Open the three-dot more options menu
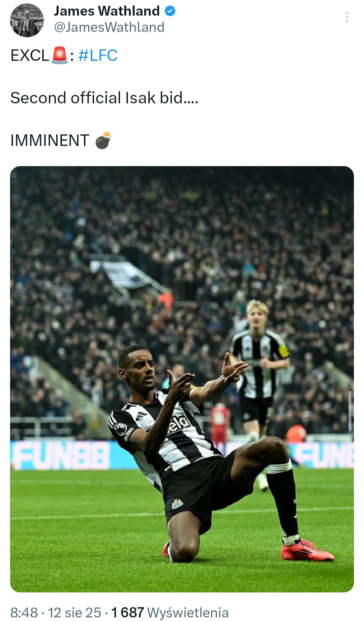Viewport: 364px width, 622px height. pyautogui.click(x=347, y=17)
